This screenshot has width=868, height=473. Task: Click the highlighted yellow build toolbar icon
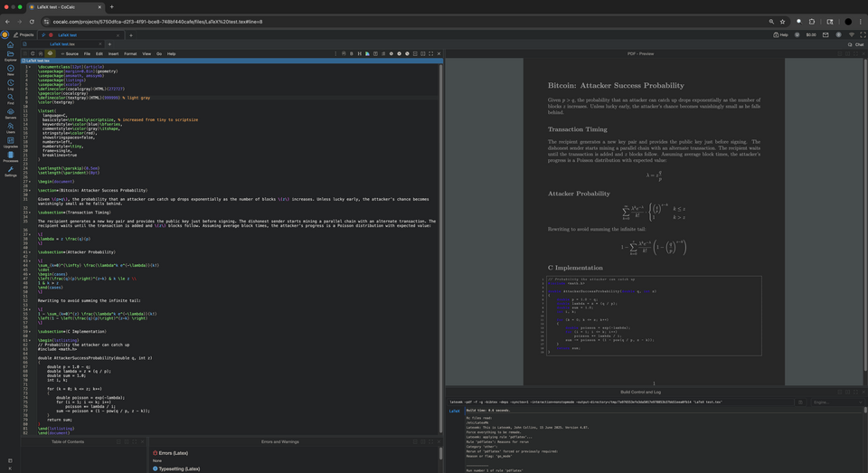click(49, 53)
